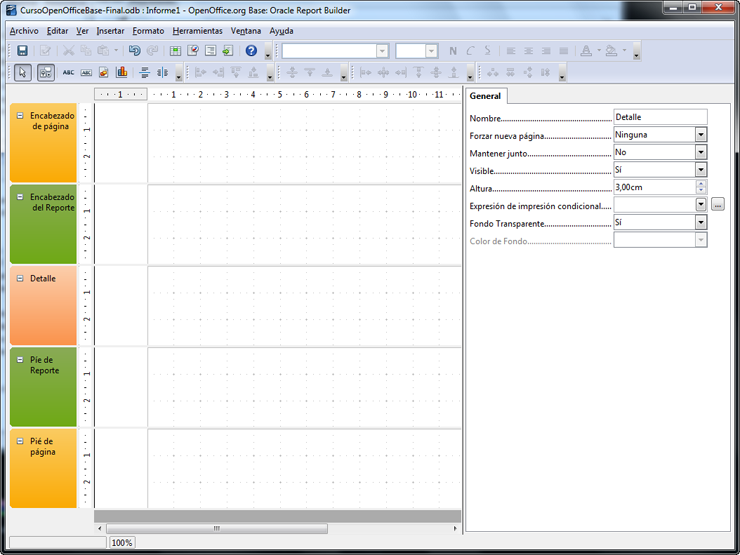Toggle the Select arrow tool
The image size is (740, 555).
pos(22,72)
